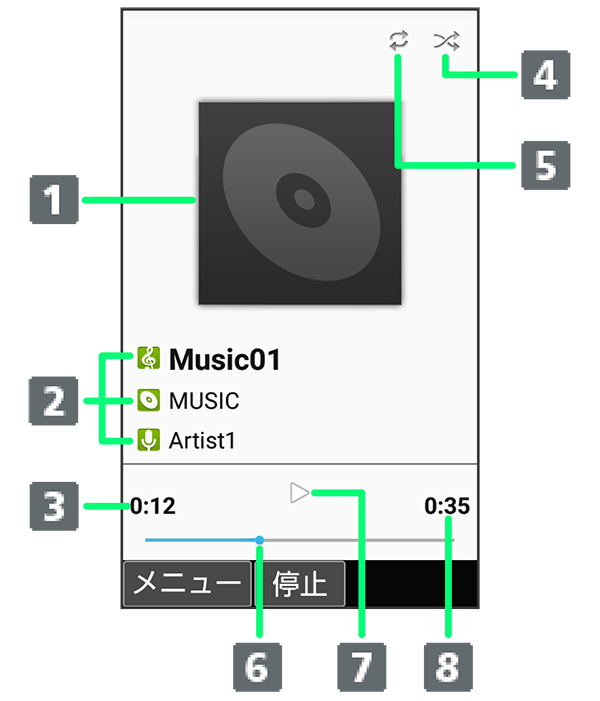Screen dimensions: 600x701
Task: Click the seek bar position knob
Action: click(260, 540)
